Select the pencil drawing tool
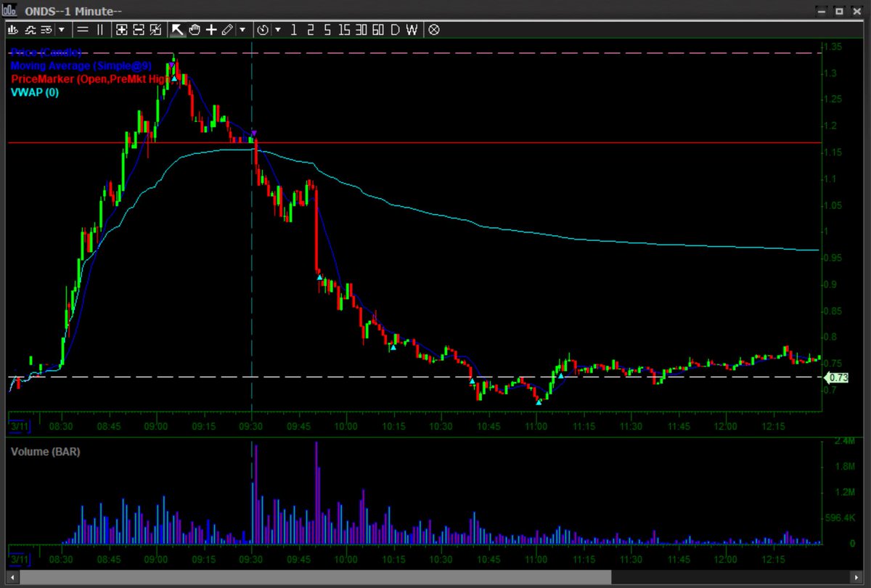Screen dimensions: 871x588 227,30
